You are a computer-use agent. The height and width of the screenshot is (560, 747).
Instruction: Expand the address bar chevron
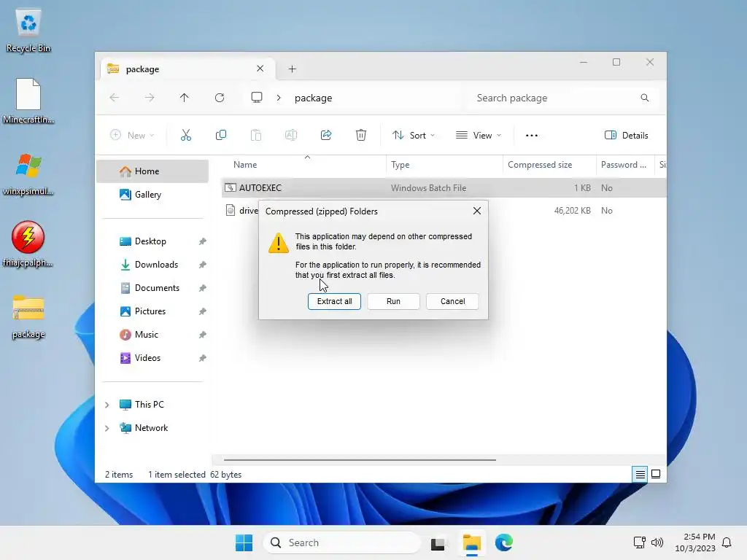click(279, 98)
